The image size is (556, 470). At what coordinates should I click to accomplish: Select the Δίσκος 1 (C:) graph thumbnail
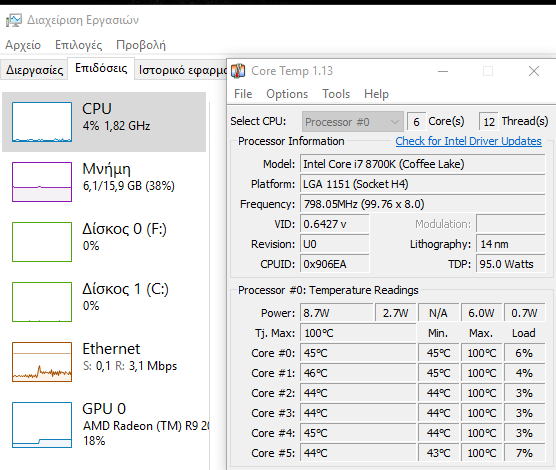click(42, 302)
